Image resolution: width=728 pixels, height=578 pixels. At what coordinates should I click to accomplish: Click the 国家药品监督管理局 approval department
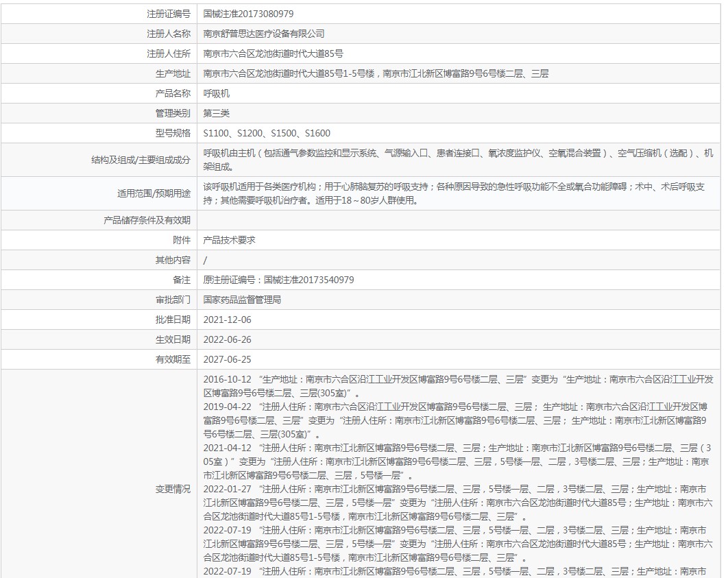coord(243,300)
